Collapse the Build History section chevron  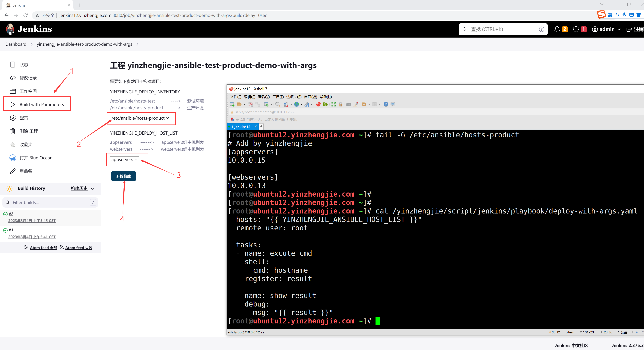tap(92, 189)
